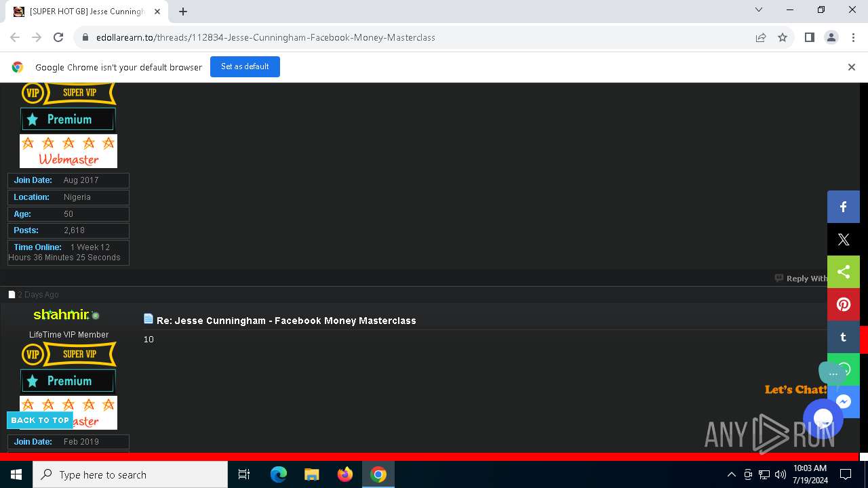Share page on Tumblr sidebar icon

[844, 337]
